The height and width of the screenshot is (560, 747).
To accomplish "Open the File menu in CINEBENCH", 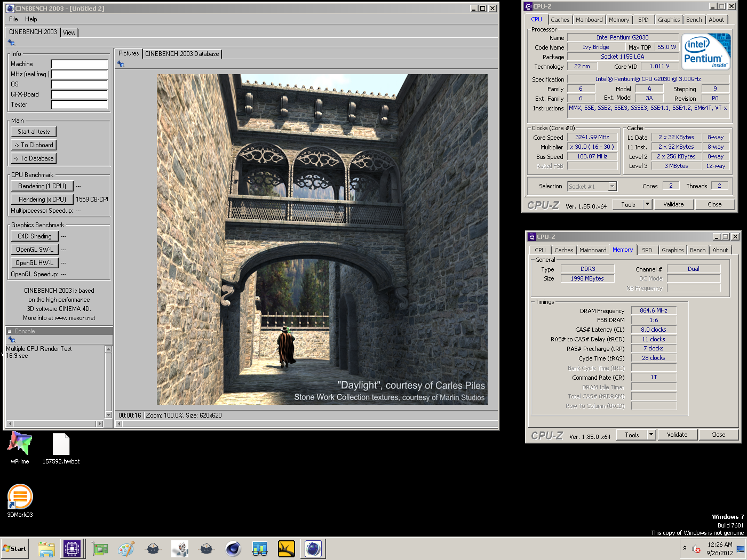I will point(13,19).
